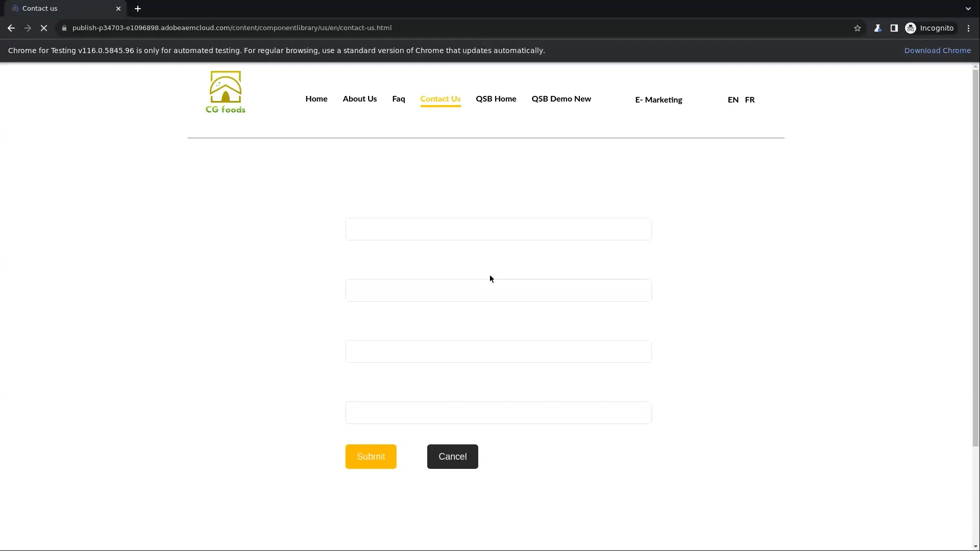Close the Contact us tab

[x=118, y=9]
